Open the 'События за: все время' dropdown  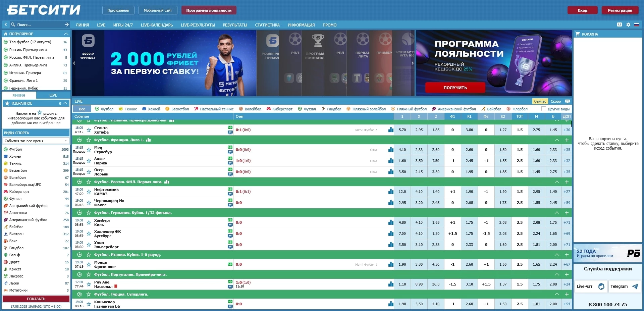coord(36,141)
